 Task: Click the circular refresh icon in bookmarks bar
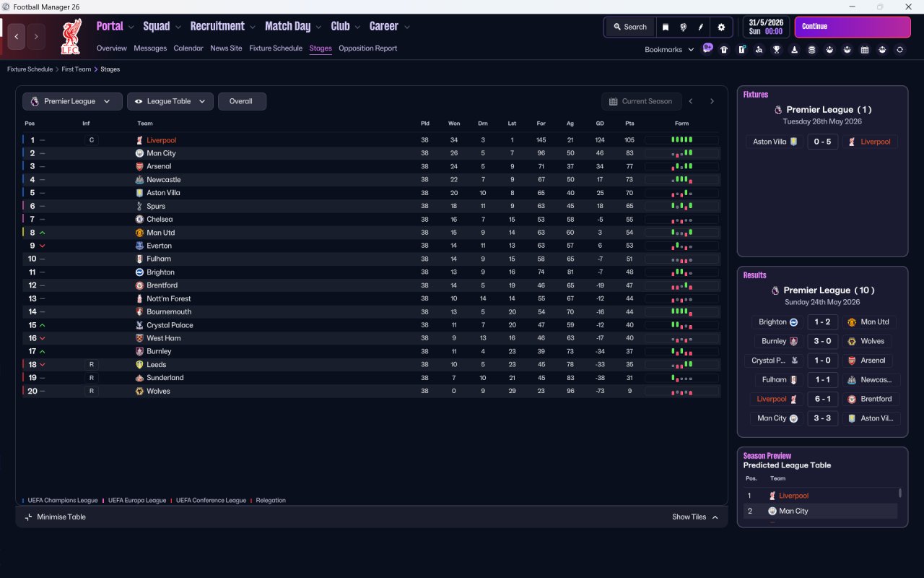pos(899,50)
